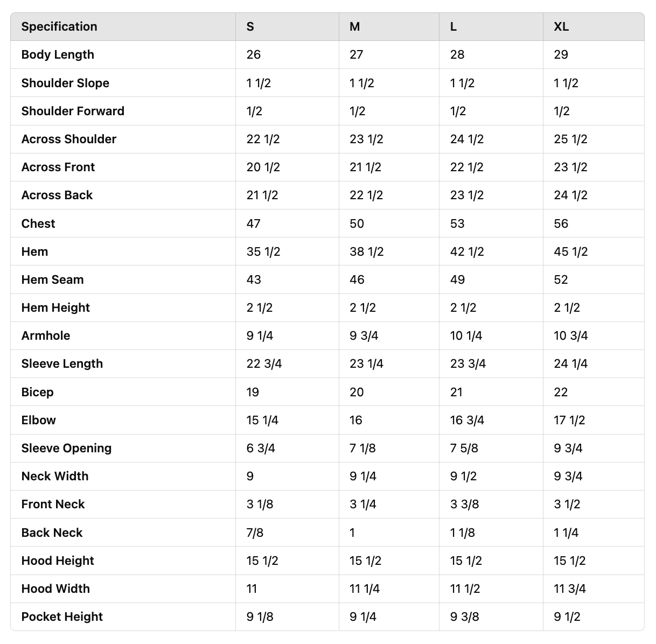The image size is (656, 644).
Task: Select the Hem Seam value for XL
Action: pyautogui.click(x=561, y=279)
